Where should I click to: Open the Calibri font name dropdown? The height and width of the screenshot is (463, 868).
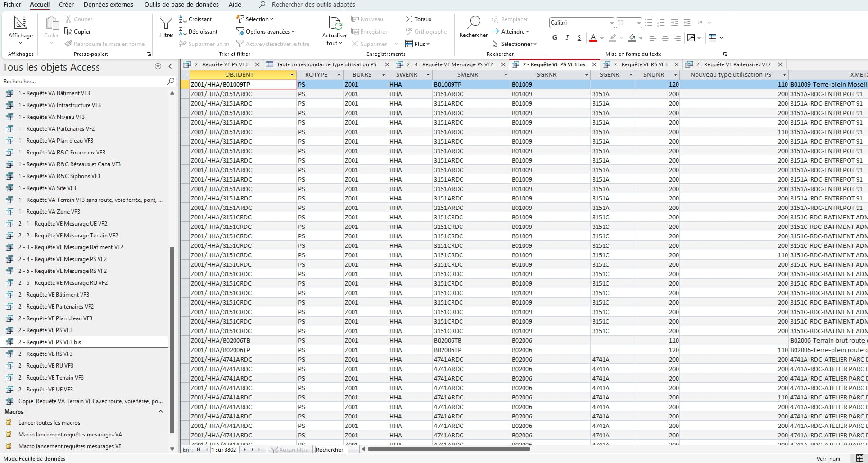point(611,23)
